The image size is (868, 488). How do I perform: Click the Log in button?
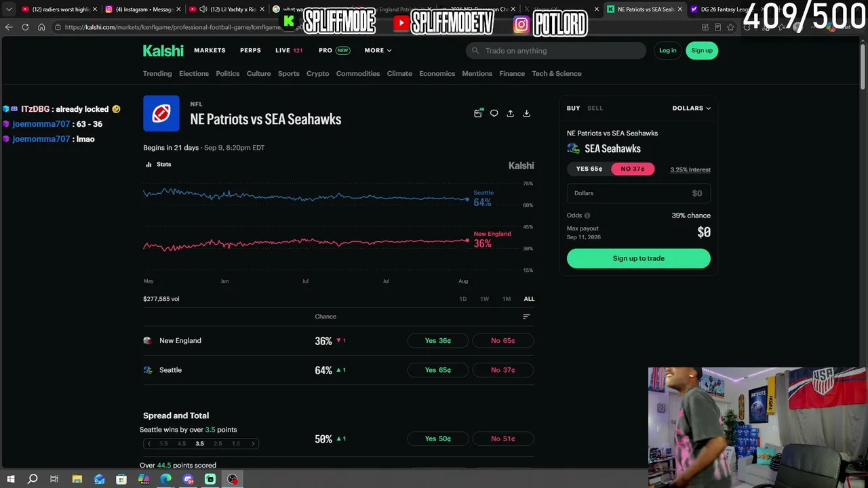668,50
